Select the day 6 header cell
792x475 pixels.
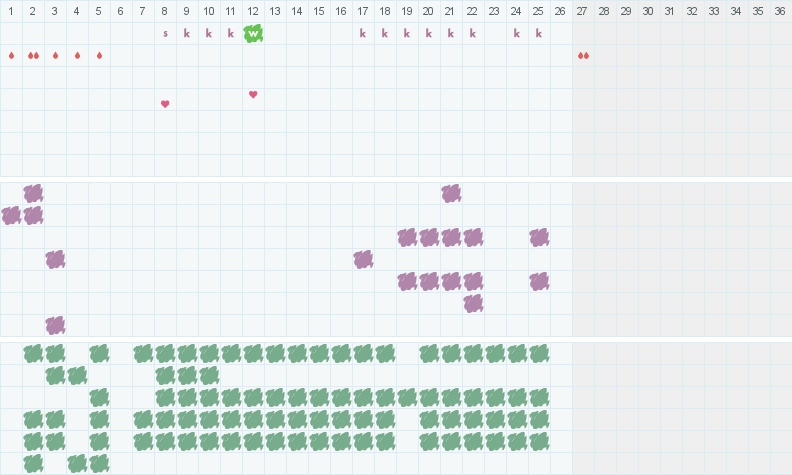120,11
